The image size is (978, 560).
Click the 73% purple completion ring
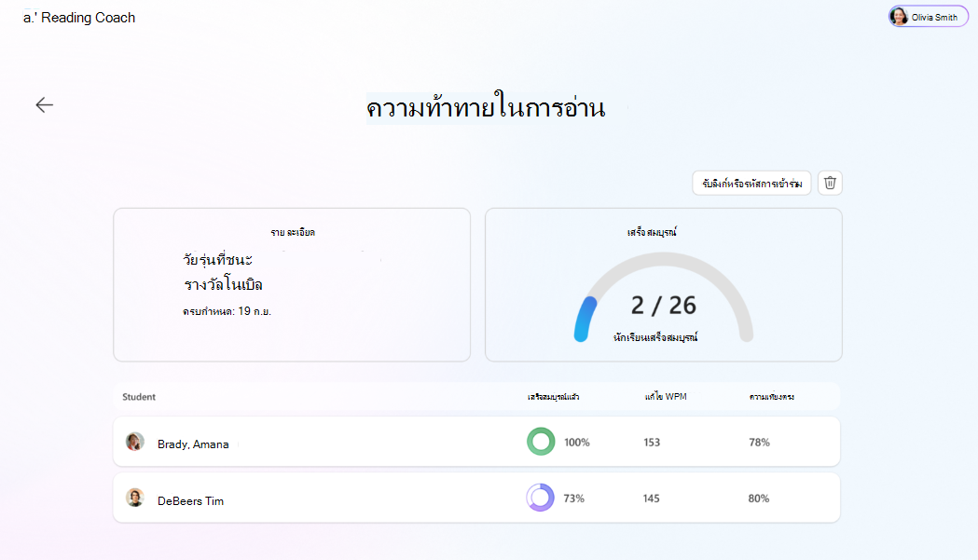coord(540,498)
